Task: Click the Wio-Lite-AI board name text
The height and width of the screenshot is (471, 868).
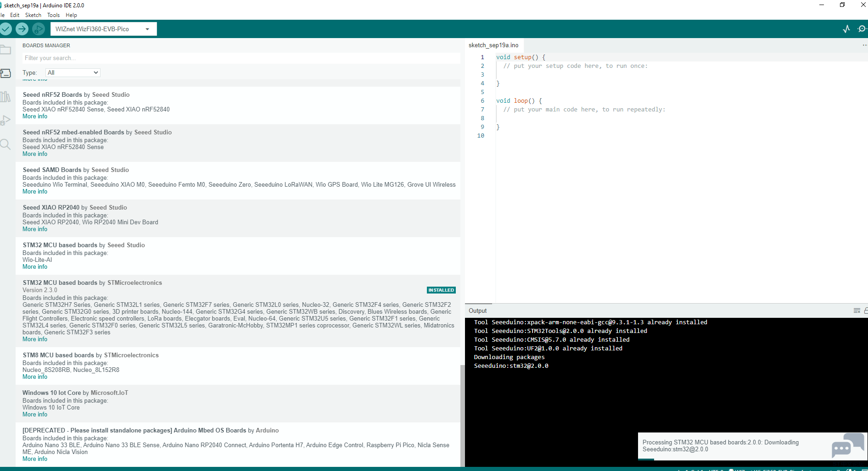Action: point(37,260)
